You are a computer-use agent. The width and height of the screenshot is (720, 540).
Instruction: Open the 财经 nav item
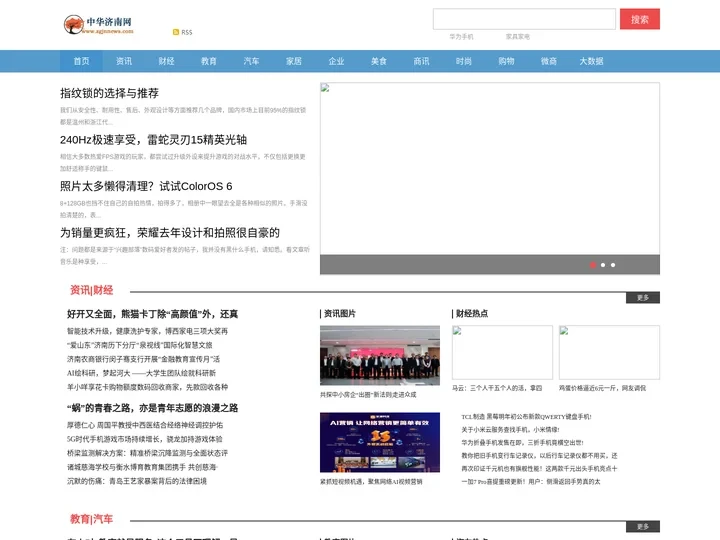pyautogui.click(x=166, y=61)
